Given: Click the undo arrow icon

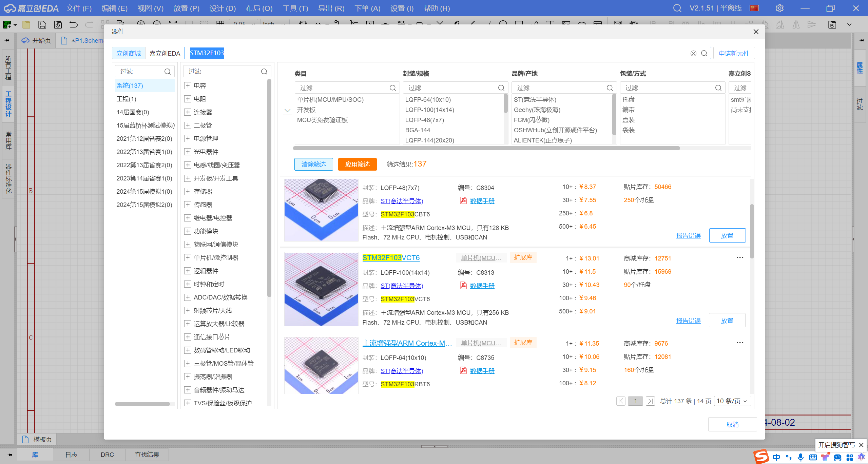Looking at the screenshot, I should (x=74, y=25).
